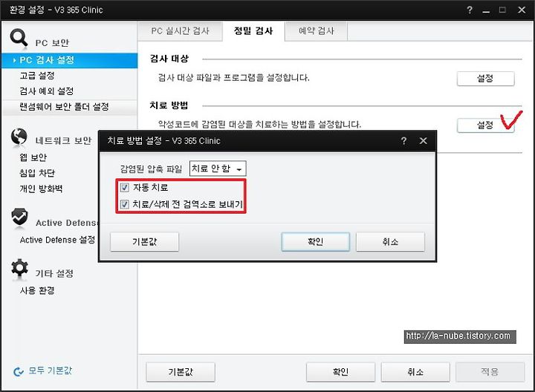
Task: Click the 네트워크 보안 globe icon
Action: [19, 137]
